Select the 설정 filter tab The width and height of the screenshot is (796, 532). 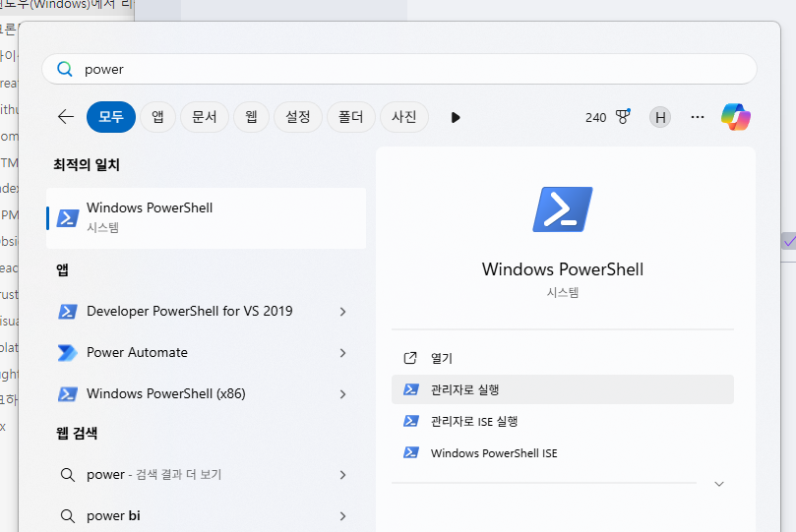298,117
